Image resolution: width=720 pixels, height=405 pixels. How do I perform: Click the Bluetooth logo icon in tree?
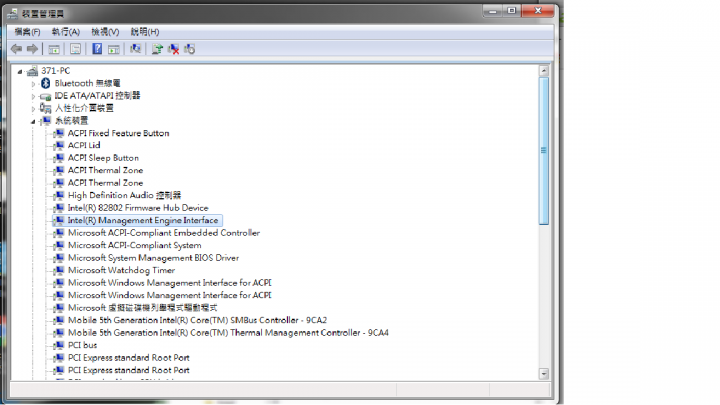pyautogui.click(x=45, y=83)
